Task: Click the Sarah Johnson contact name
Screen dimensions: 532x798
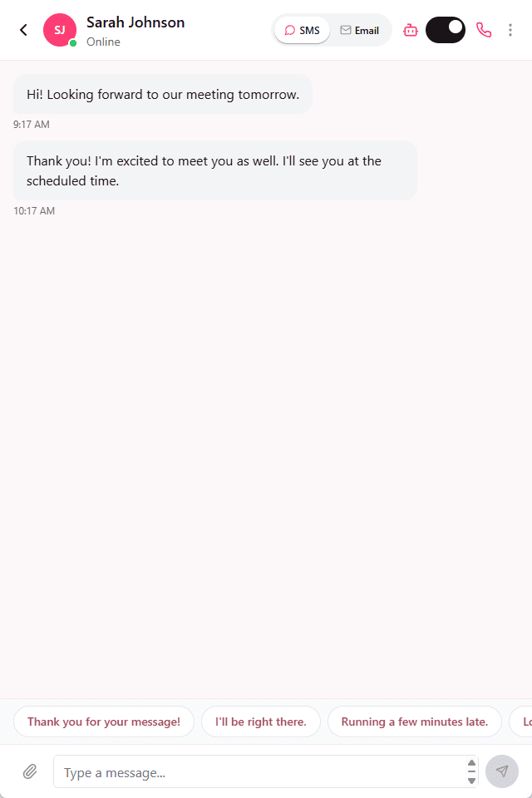Action: point(135,22)
